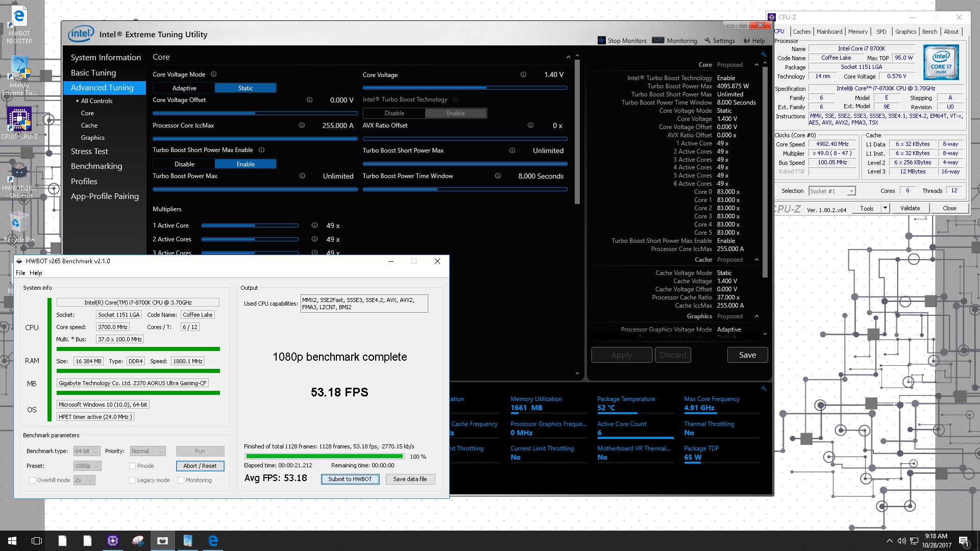The image size is (980, 551).
Task: Click Submit to HWBOT button
Action: pos(350,479)
